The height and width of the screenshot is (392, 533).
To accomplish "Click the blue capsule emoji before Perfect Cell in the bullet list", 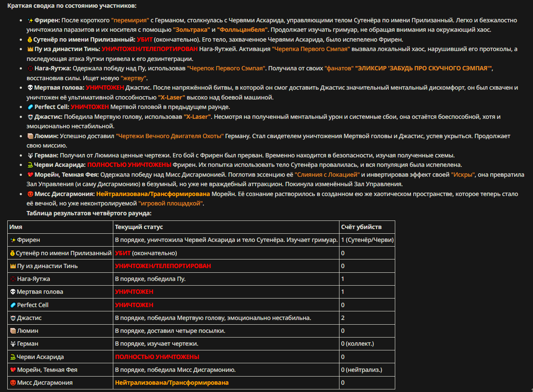I will click(x=30, y=107).
